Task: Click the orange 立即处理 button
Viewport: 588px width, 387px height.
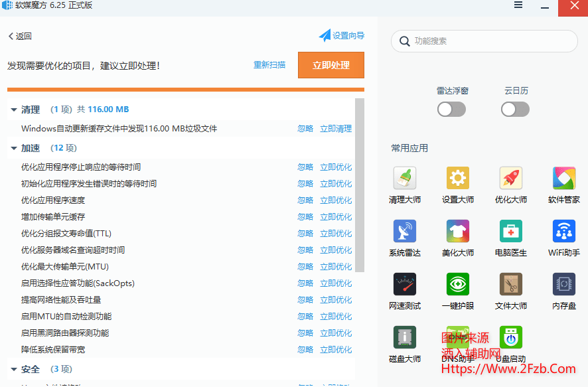Action: [331, 65]
